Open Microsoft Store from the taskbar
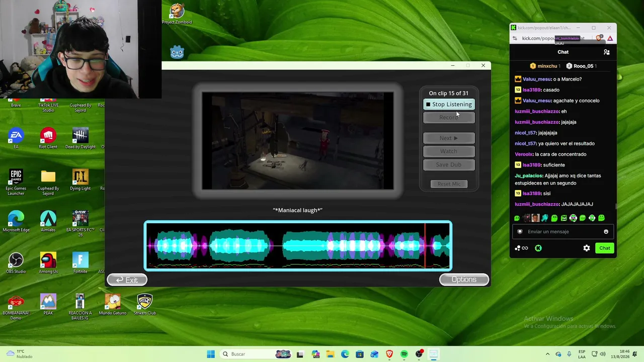This screenshot has width=644, height=362. (x=360, y=354)
